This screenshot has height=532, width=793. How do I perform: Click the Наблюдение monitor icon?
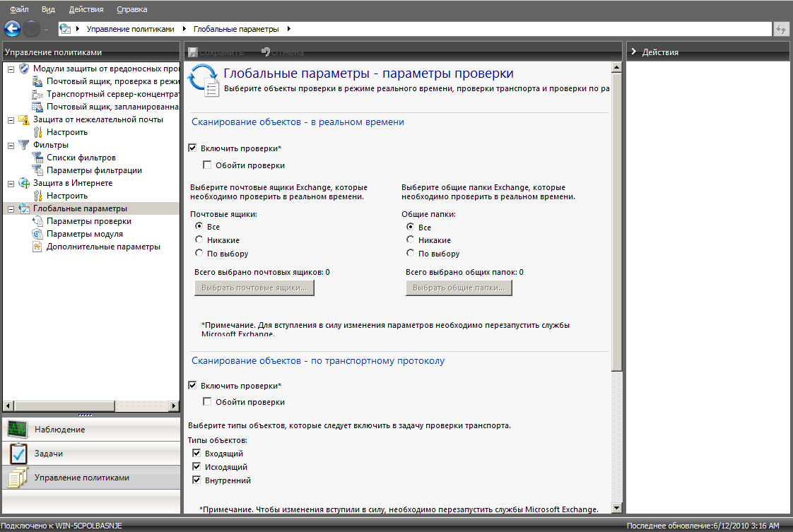coord(18,430)
